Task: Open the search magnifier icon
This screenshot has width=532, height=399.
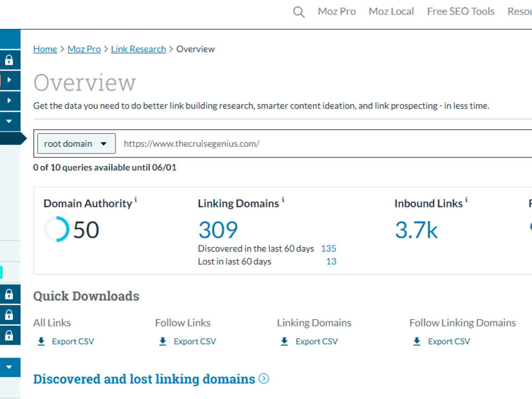Action: pos(298,12)
